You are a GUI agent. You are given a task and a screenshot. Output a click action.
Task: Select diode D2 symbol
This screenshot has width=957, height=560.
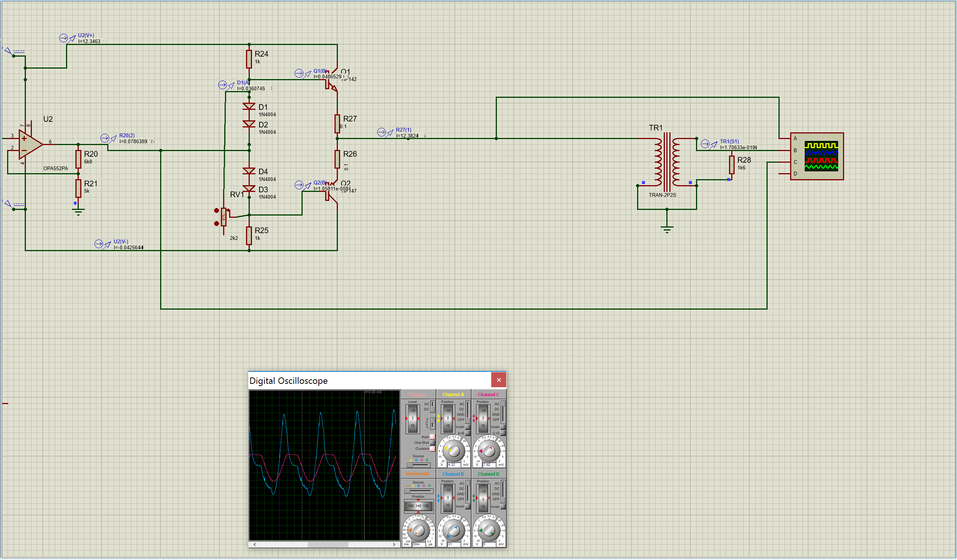click(x=249, y=124)
